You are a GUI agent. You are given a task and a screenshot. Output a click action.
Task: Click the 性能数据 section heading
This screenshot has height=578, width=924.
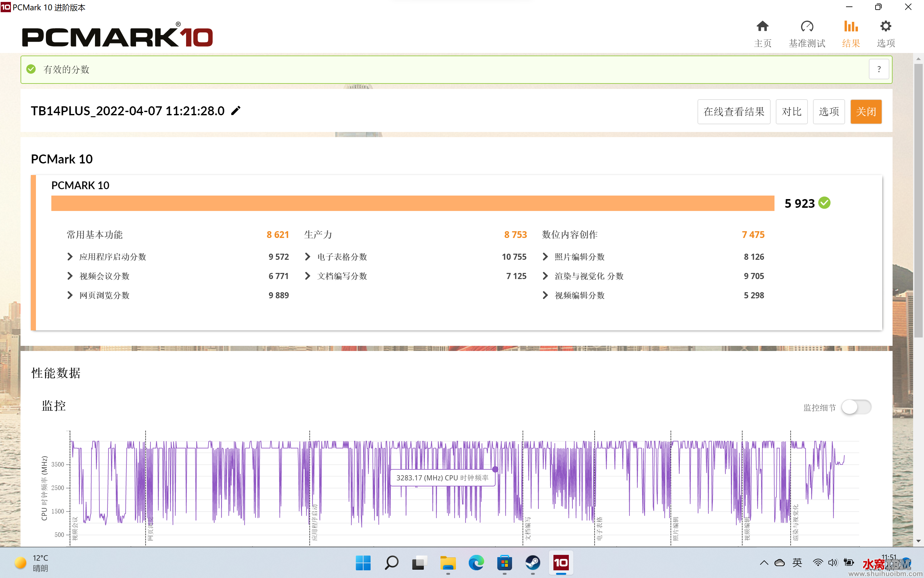point(56,373)
